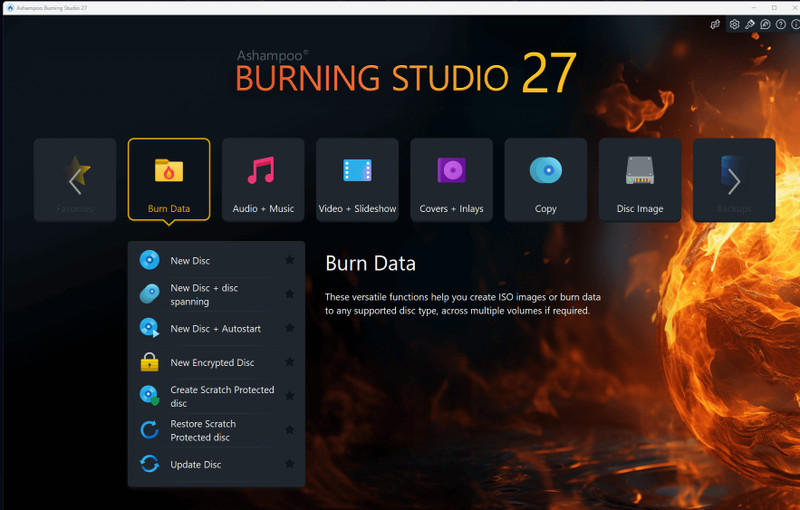Open the feedback speech bubble icon

(x=765, y=24)
